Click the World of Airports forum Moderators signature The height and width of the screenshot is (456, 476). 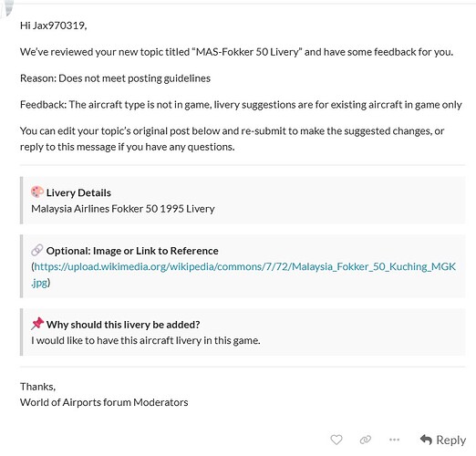click(x=104, y=402)
